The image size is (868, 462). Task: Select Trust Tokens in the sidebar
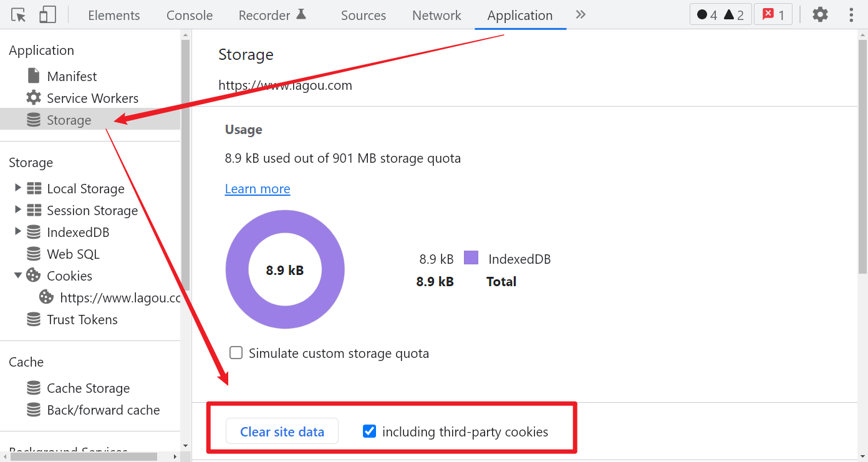coord(82,319)
